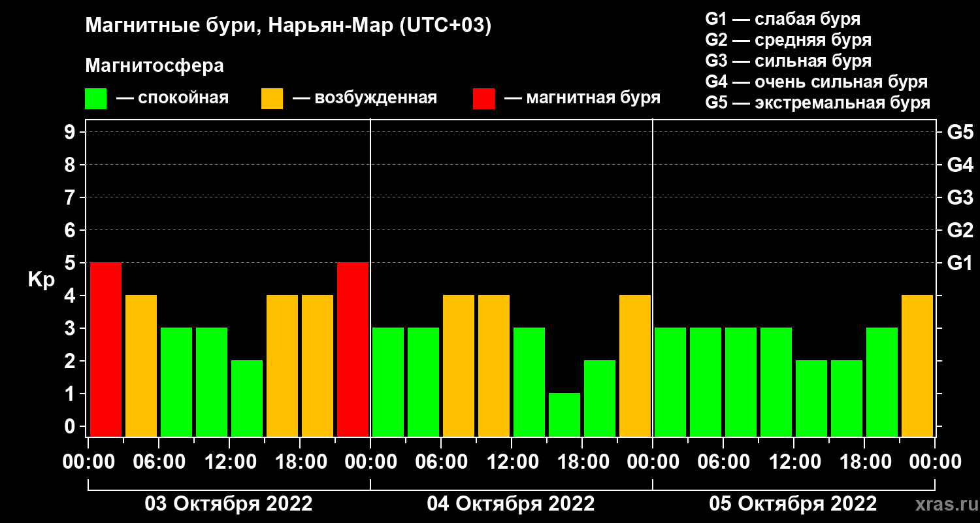Click the 'G1' label on right axis

pos(960,263)
